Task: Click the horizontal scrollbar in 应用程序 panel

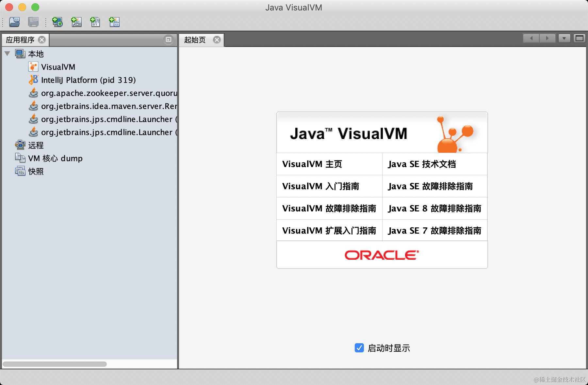Action: click(x=55, y=364)
